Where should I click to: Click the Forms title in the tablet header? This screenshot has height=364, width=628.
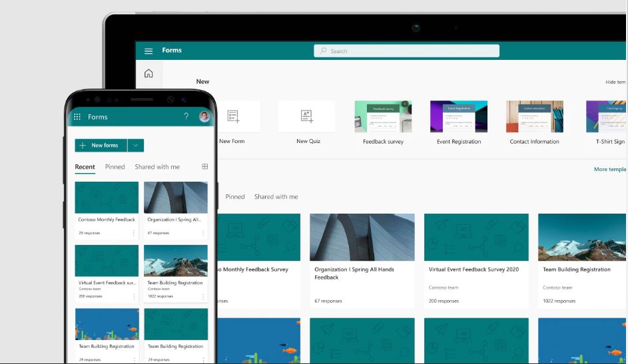[x=172, y=50]
